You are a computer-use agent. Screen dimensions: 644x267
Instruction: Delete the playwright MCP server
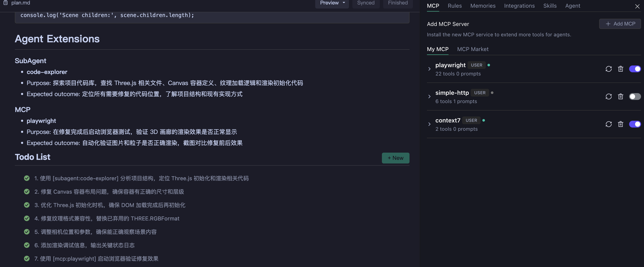pos(621,69)
